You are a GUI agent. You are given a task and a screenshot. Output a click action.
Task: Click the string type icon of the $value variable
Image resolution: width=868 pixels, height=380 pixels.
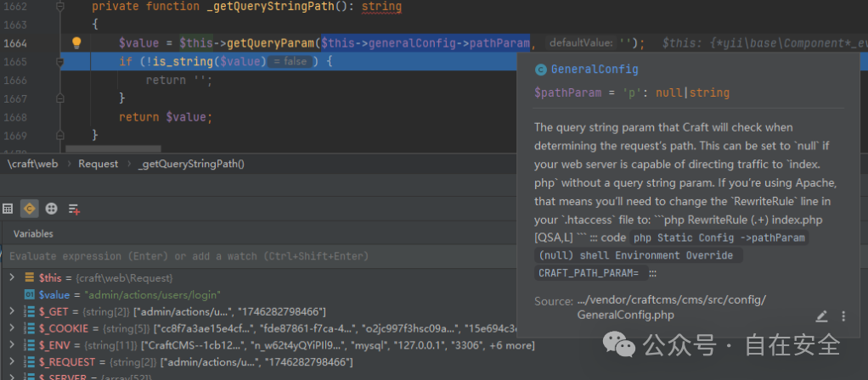click(30, 294)
